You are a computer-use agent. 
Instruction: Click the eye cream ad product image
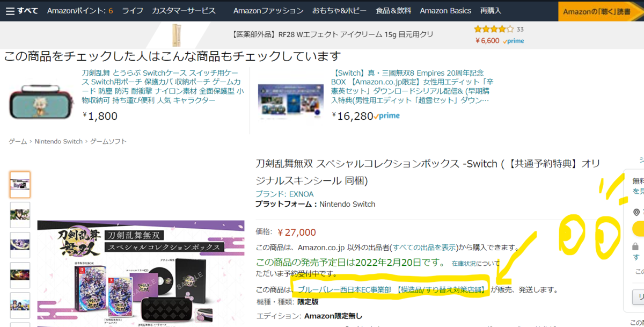[176, 34]
